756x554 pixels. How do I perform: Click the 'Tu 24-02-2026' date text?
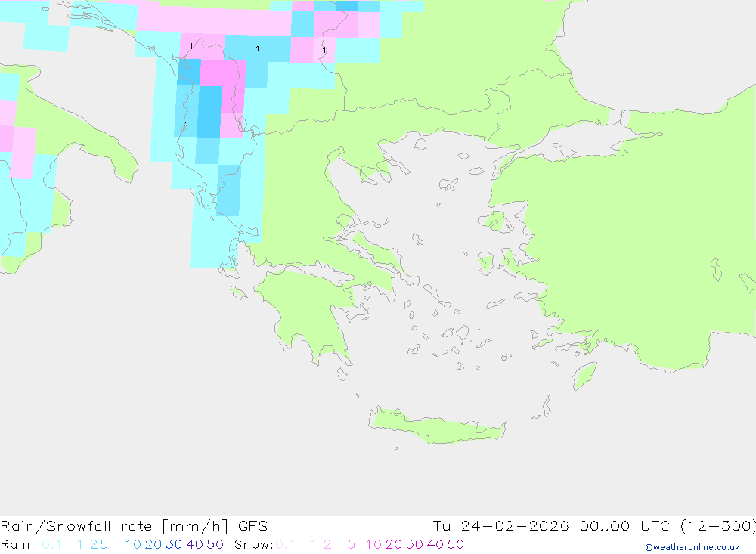[501, 526]
